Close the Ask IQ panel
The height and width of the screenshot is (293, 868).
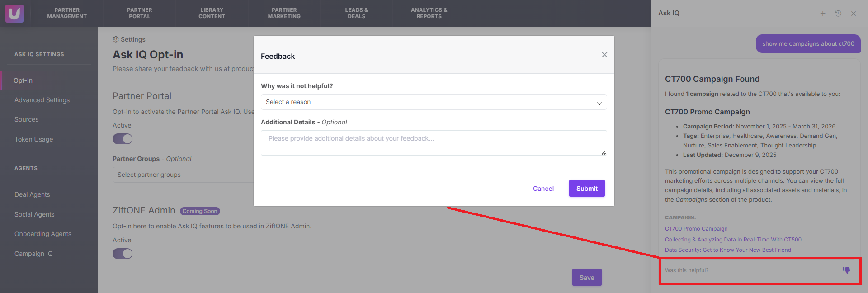(x=854, y=14)
